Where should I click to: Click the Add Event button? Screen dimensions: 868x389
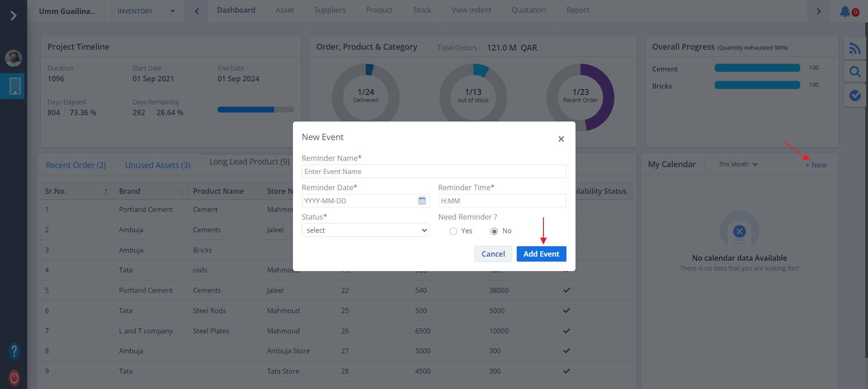coord(541,254)
